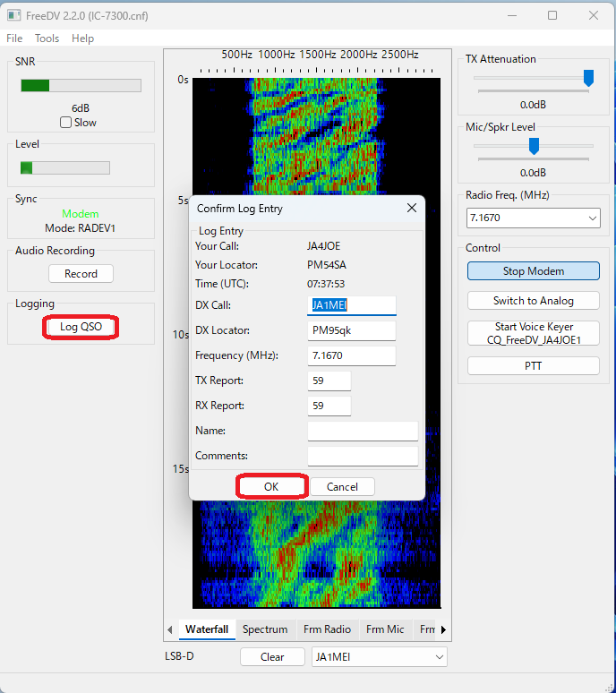Click the TX Report field
Screen dimensions: 616x693
click(329, 381)
